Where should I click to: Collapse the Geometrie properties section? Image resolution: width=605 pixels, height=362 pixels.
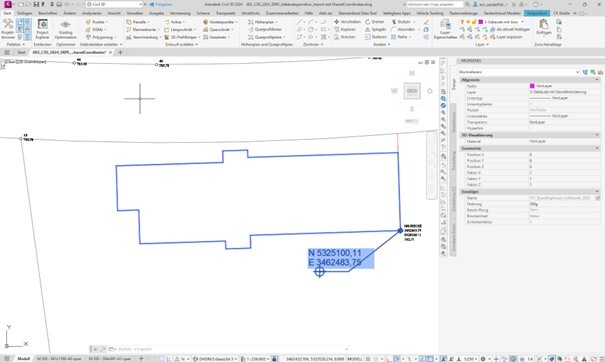point(597,148)
